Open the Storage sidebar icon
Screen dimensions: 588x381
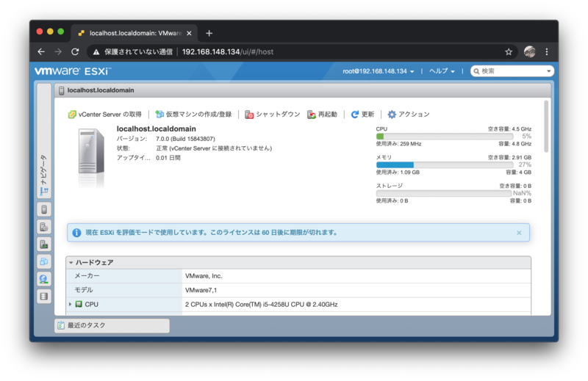(44, 297)
